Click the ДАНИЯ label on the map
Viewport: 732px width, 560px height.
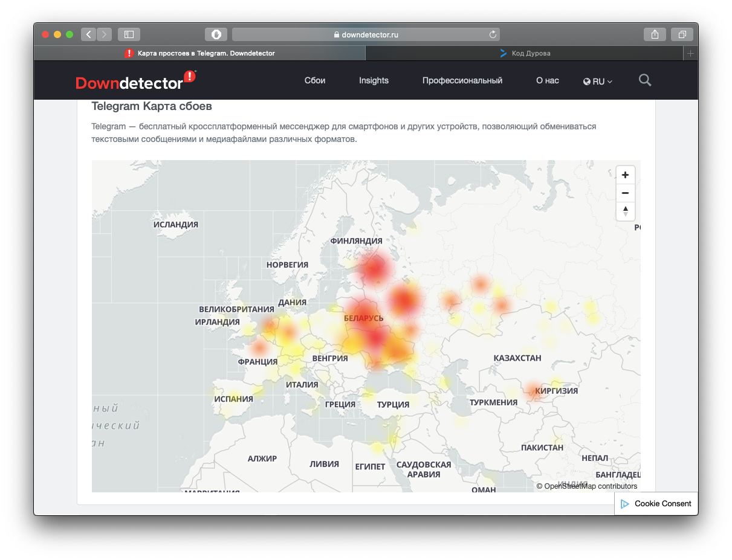pyautogui.click(x=292, y=302)
